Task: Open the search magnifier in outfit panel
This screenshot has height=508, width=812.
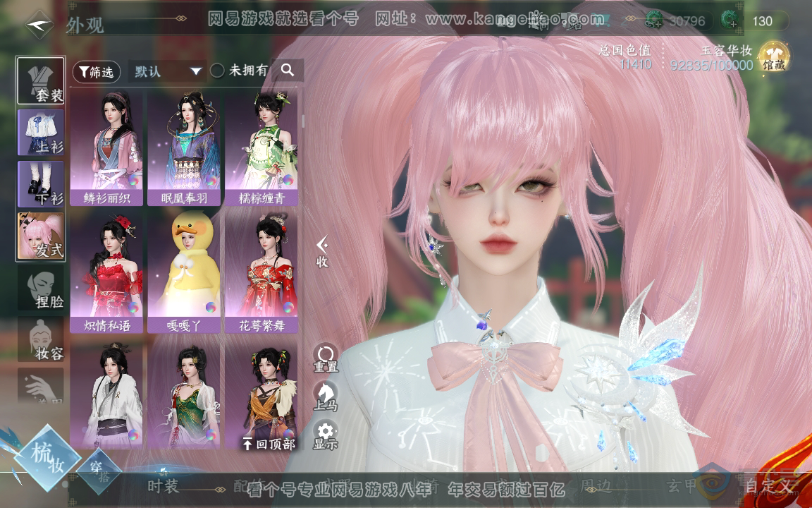Action: [288, 70]
